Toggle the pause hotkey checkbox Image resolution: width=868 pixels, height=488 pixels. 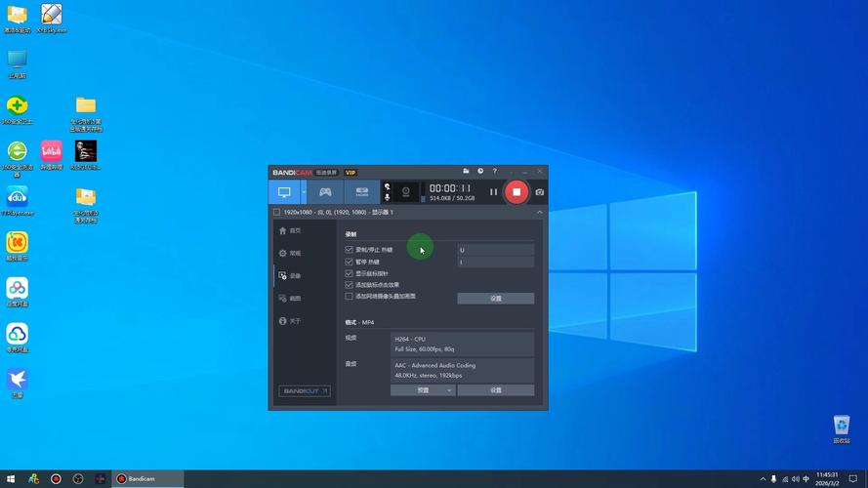(x=349, y=262)
